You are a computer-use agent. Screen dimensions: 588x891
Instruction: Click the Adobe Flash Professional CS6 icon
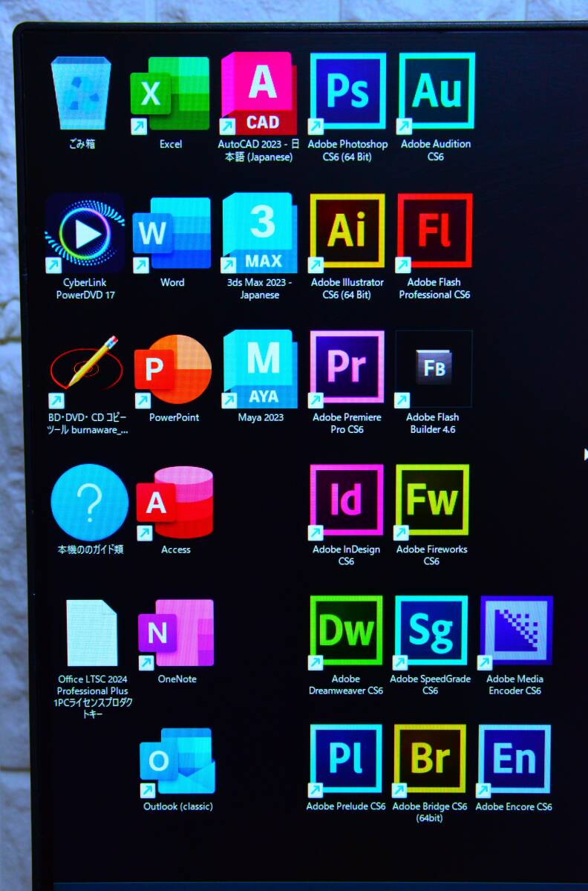435,231
